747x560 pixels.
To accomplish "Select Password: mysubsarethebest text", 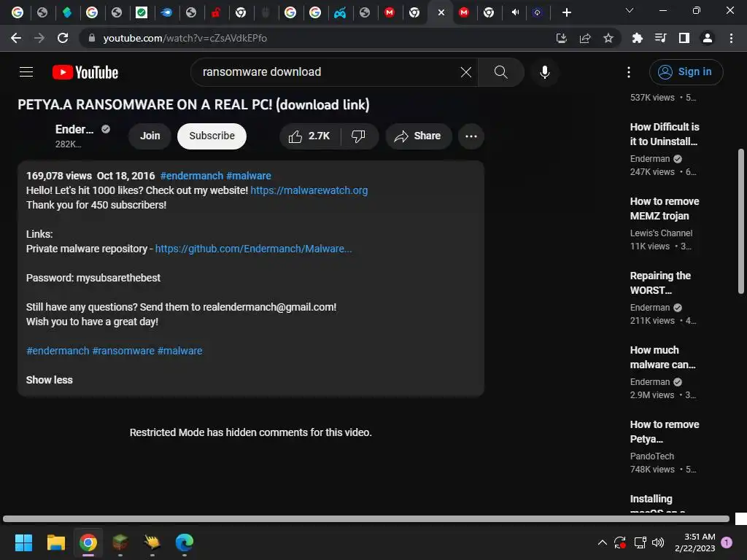I will [93, 278].
